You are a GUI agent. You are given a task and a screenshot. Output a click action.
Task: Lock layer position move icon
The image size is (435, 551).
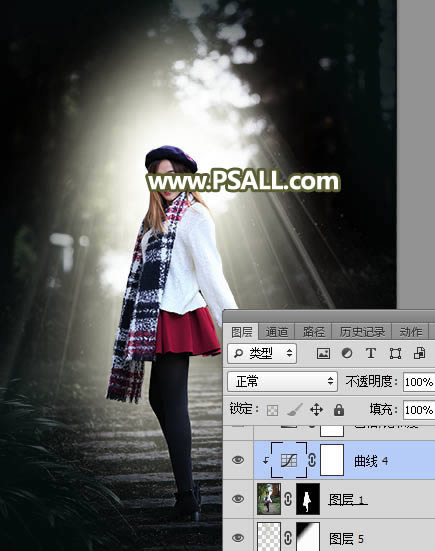point(316,410)
